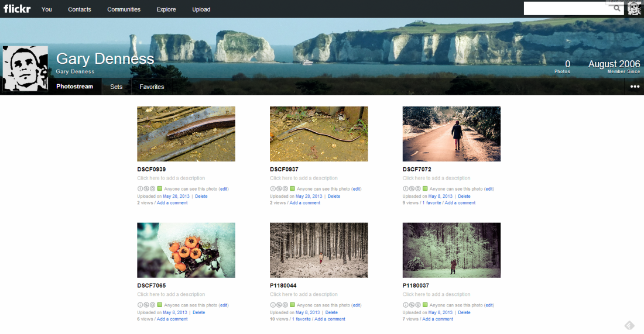Delete photo P1180044
Image resolution: width=644 pixels, height=334 pixels.
[331, 312]
